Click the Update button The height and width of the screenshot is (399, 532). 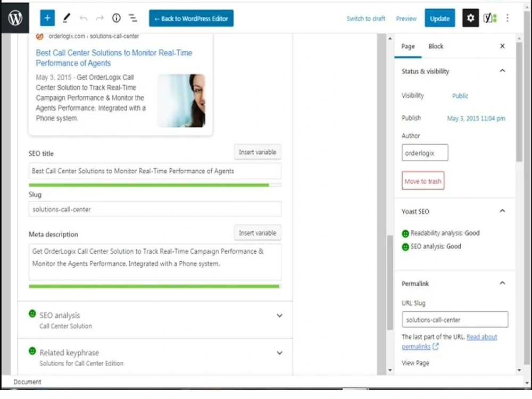coord(440,18)
